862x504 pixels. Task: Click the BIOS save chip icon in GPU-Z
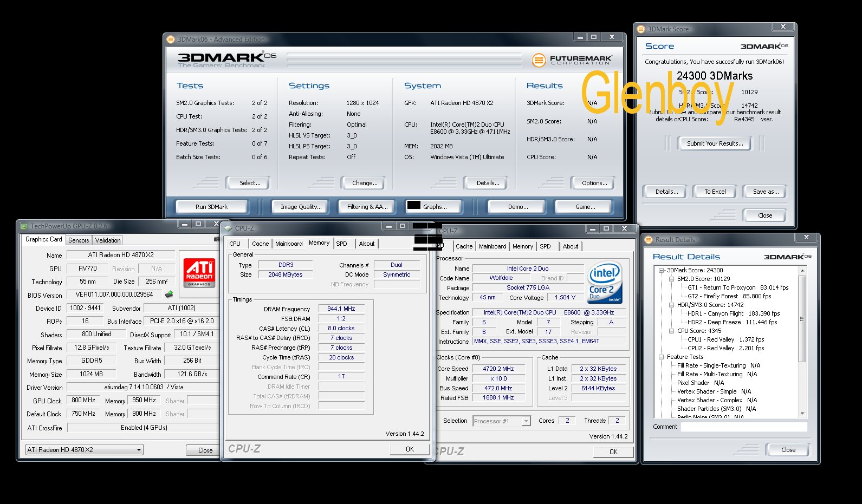pos(169,294)
